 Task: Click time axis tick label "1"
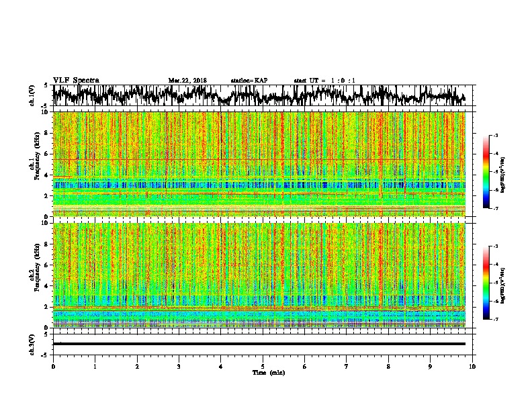(95, 367)
